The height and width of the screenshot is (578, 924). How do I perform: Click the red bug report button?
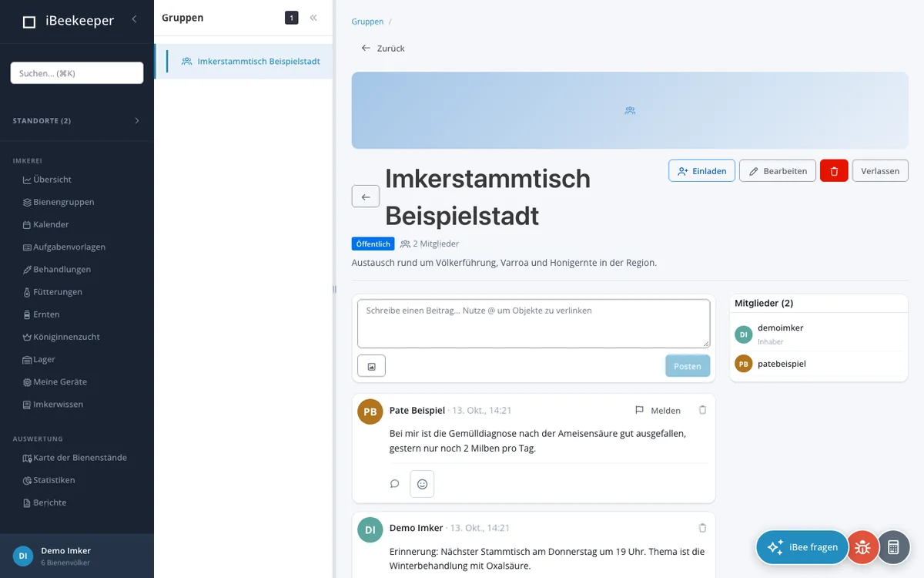point(863,547)
